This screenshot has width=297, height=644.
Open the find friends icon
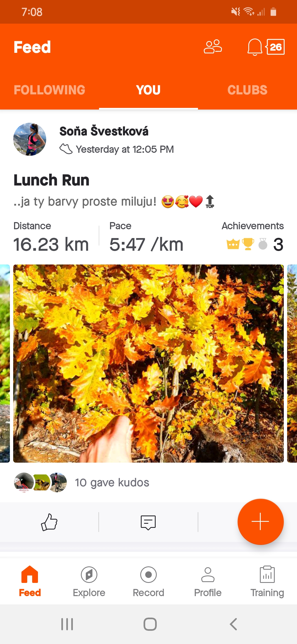tap(213, 47)
